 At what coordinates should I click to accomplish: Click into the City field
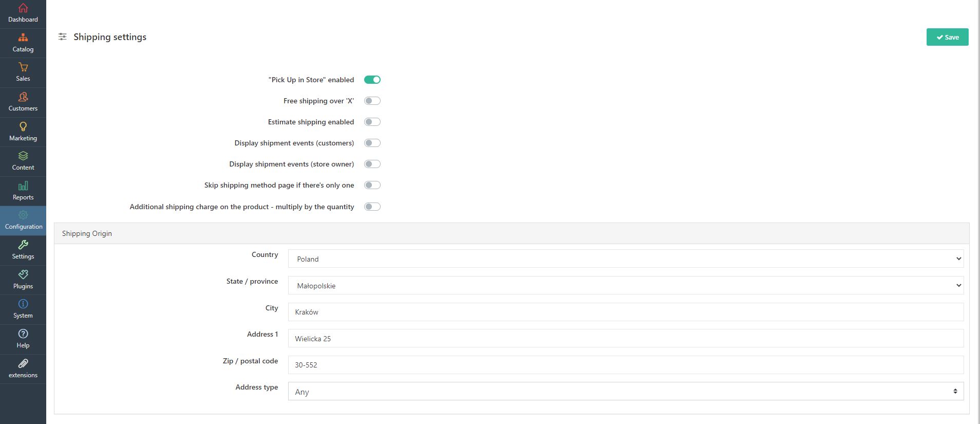tap(626, 312)
